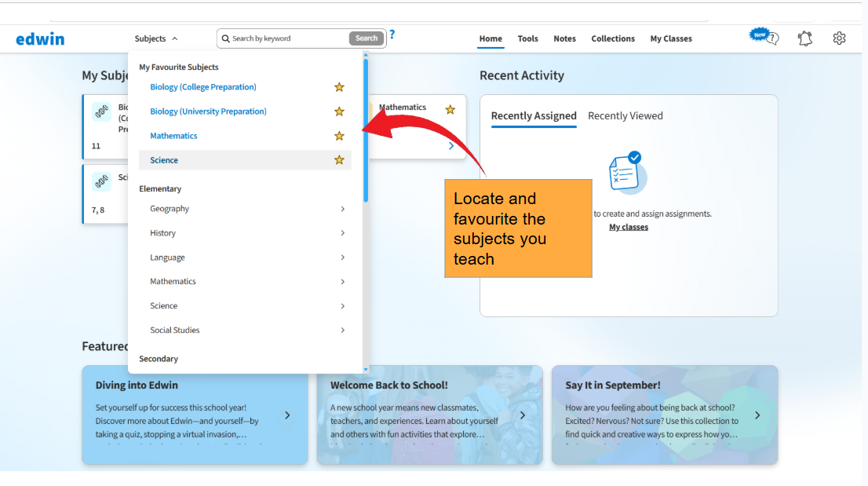Click the Secondary section heading
This screenshot has width=868, height=486.
tap(159, 359)
